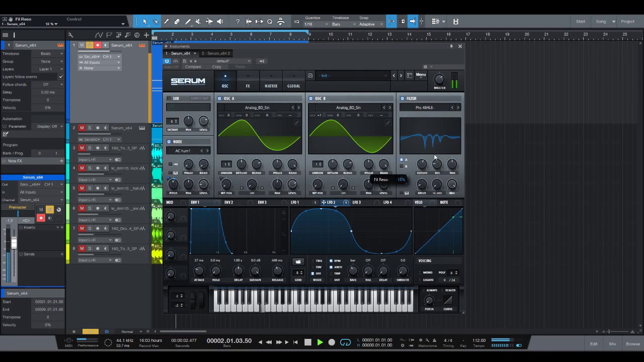Viewport: 644px width, 362px height.
Task: Solo track 1 Serum_x64
Action: [90, 45]
